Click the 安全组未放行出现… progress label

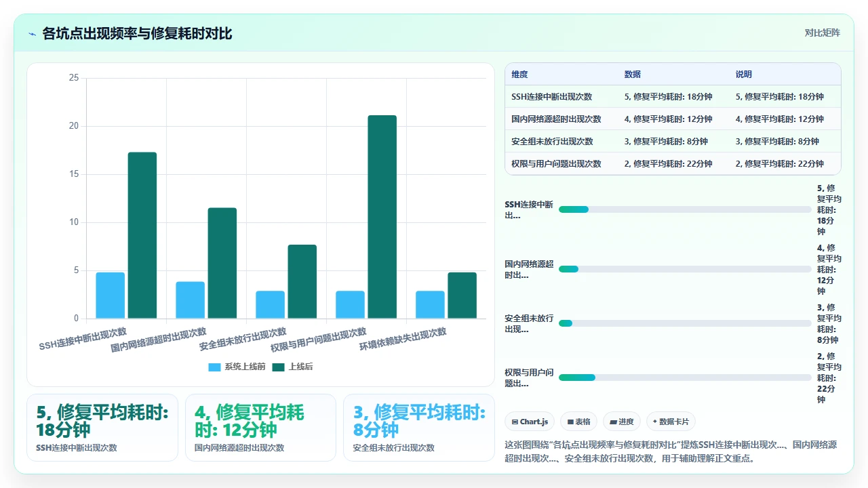pos(529,323)
